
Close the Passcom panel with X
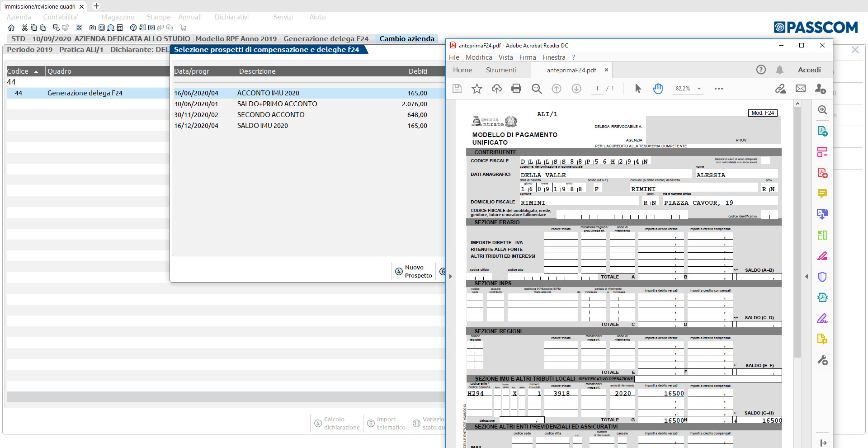click(855, 50)
